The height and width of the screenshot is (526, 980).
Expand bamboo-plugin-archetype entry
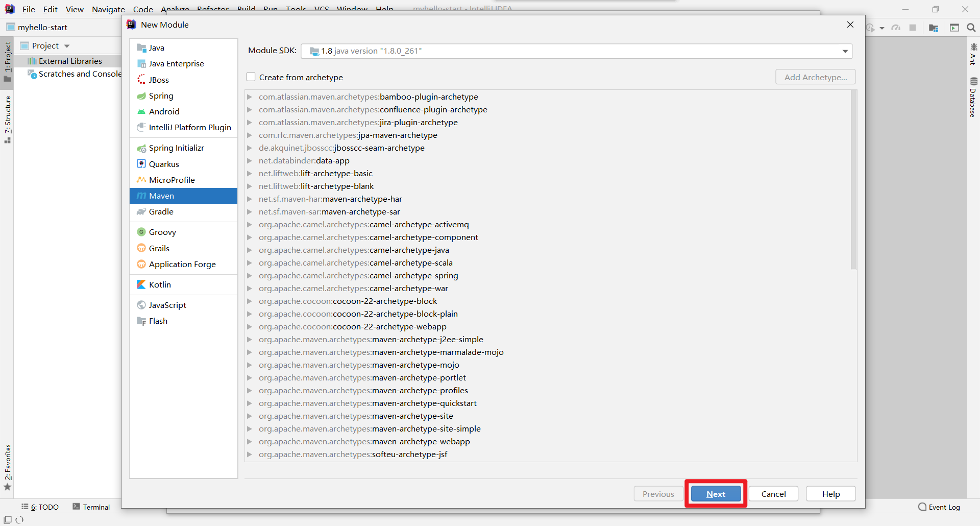pyautogui.click(x=250, y=97)
